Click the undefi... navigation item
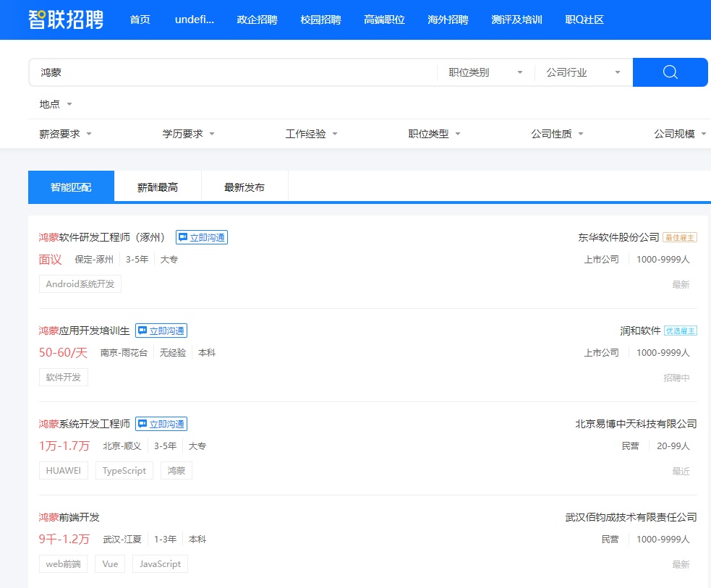 195,20
